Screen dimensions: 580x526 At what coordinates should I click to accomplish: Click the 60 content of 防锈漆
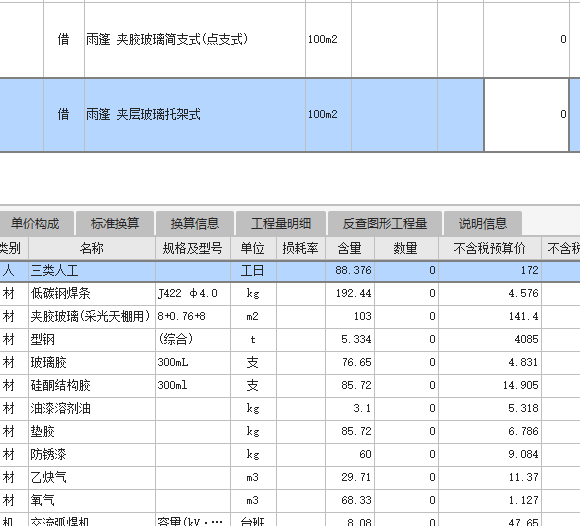(x=365, y=454)
